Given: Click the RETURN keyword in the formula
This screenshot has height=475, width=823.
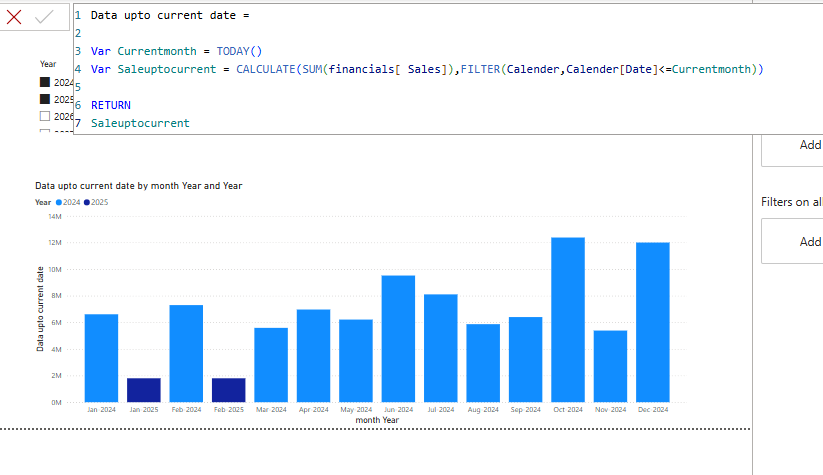Looking at the screenshot, I should 111,105.
